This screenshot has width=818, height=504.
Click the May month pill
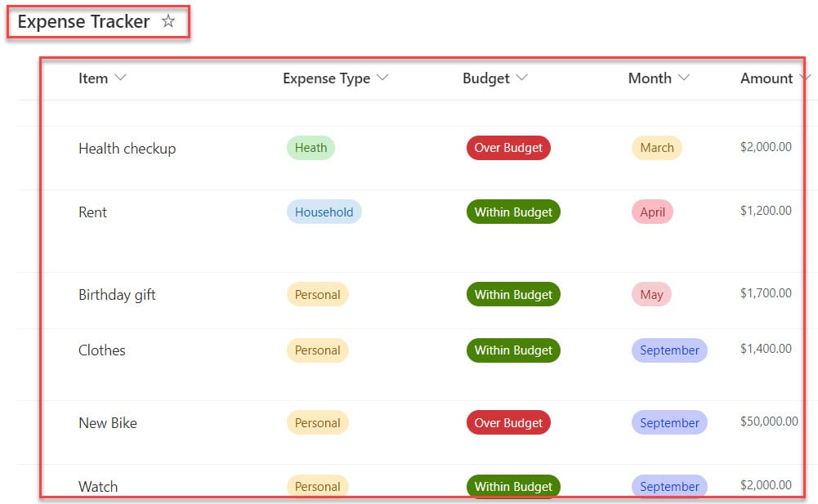pos(651,294)
